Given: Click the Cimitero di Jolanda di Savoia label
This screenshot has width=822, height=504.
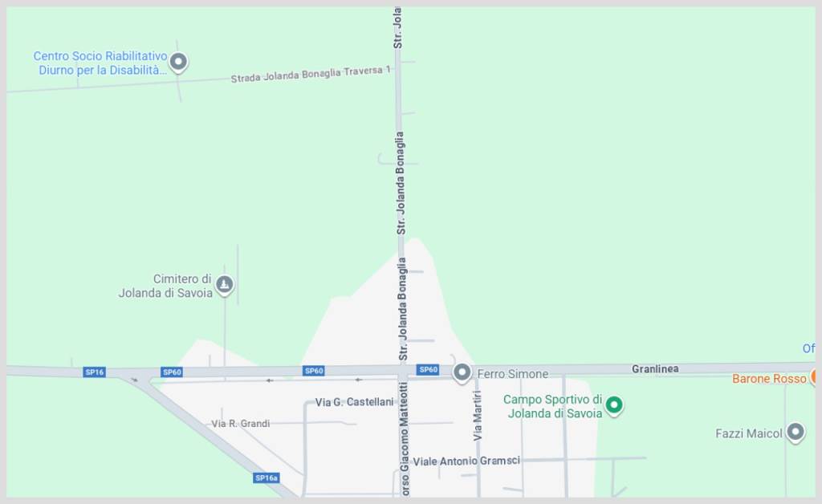Looking at the screenshot, I should tap(165, 286).
